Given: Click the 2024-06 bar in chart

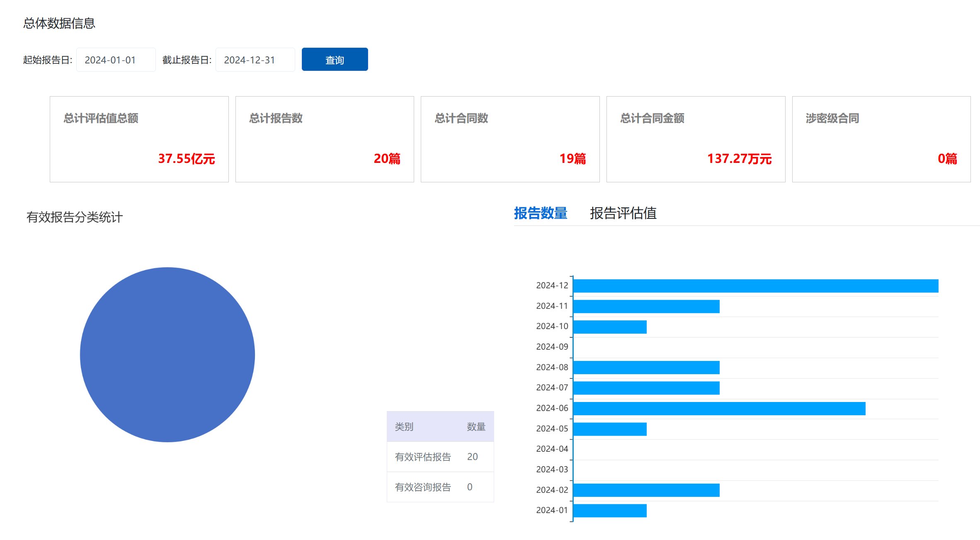Looking at the screenshot, I should [719, 409].
